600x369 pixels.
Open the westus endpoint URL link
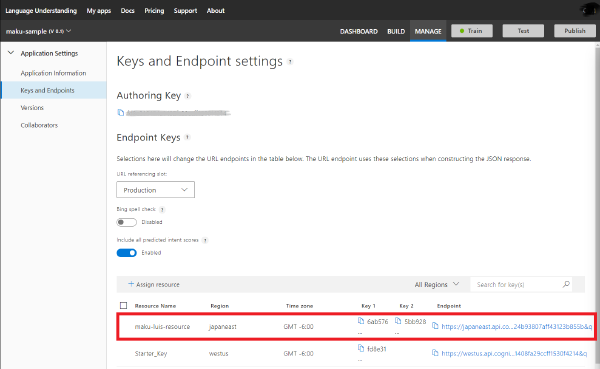(514, 353)
